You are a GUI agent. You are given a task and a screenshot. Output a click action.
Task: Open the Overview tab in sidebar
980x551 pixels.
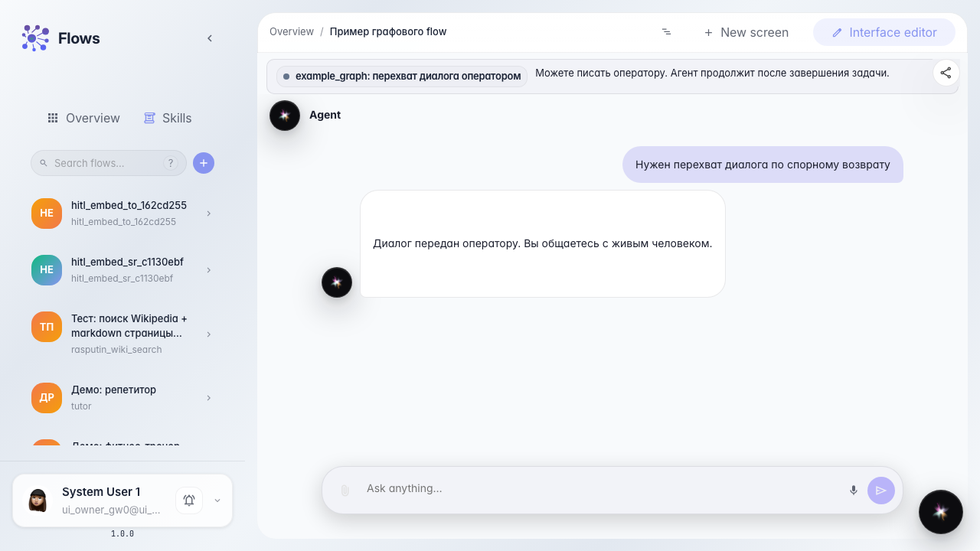[x=83, y=118]
